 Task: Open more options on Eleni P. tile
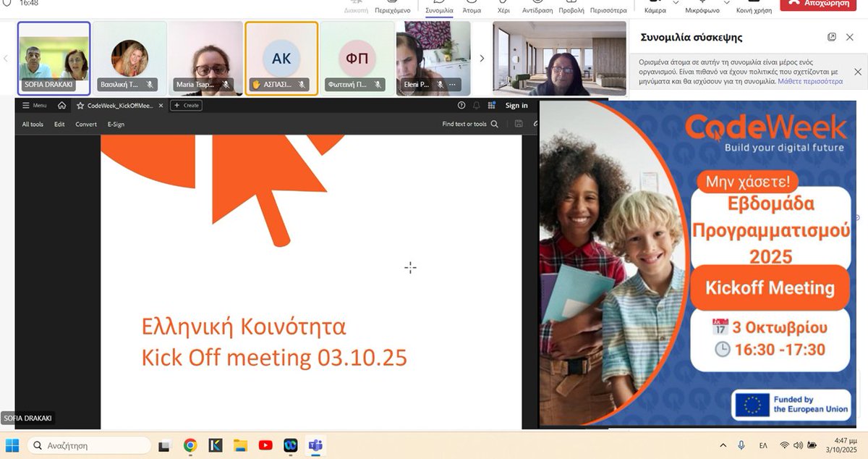click(x=454, y=85)
